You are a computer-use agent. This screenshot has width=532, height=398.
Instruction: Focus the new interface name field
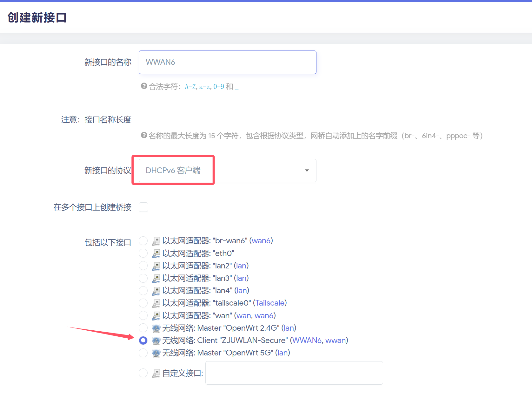pos(227,62)
